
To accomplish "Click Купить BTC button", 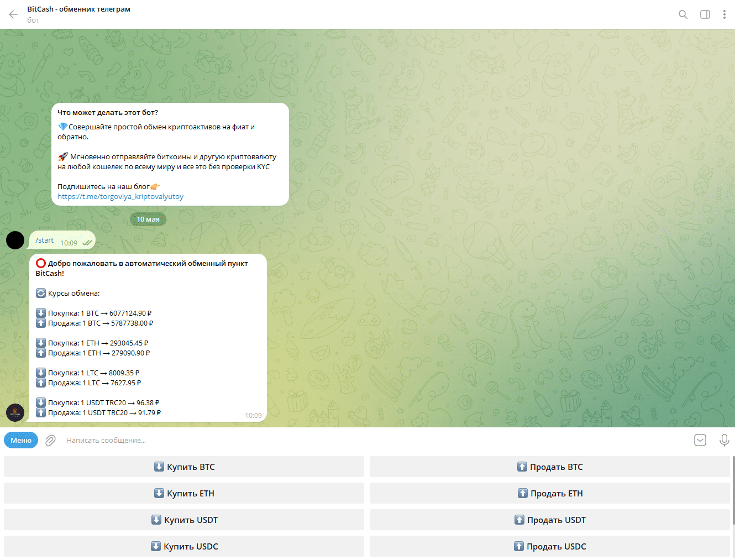I will pyautogui.click(x=184, y=467).
